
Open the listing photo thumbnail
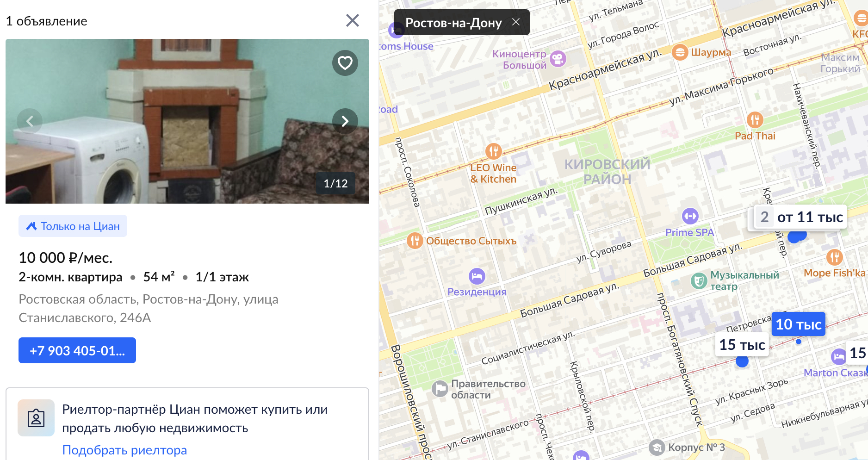click(187, 121)
